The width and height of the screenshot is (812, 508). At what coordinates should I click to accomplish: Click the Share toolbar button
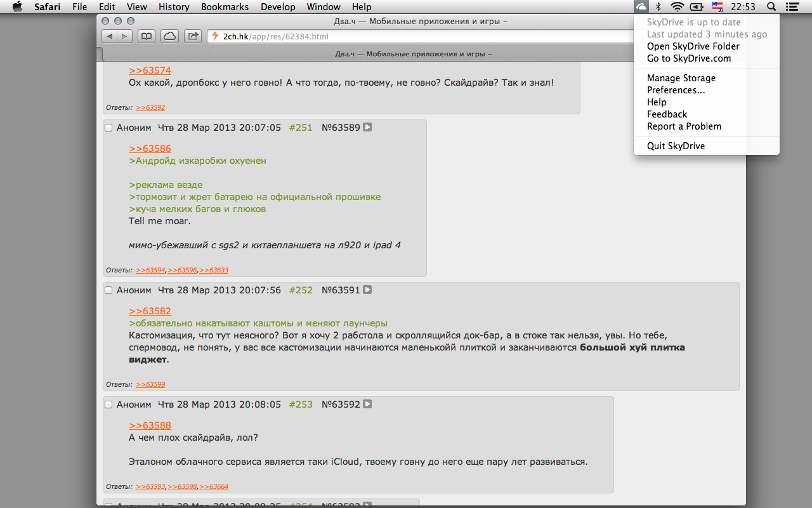point(193,36)
